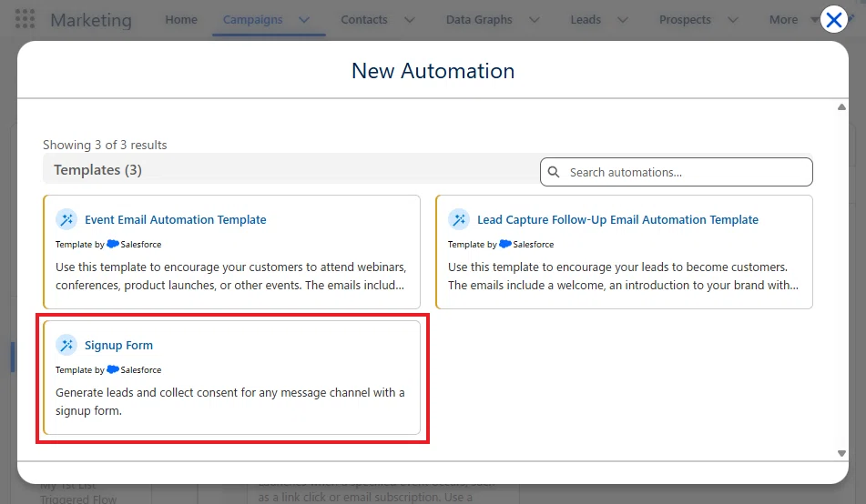Click the Event Email template description text

point(231,276)
